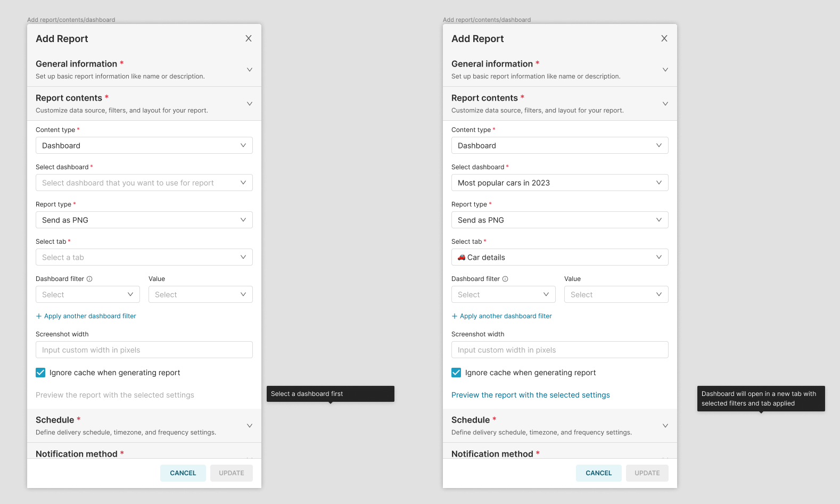
Task: Open the Content type dropdown showing Dashboard
Action: point(144,145)
